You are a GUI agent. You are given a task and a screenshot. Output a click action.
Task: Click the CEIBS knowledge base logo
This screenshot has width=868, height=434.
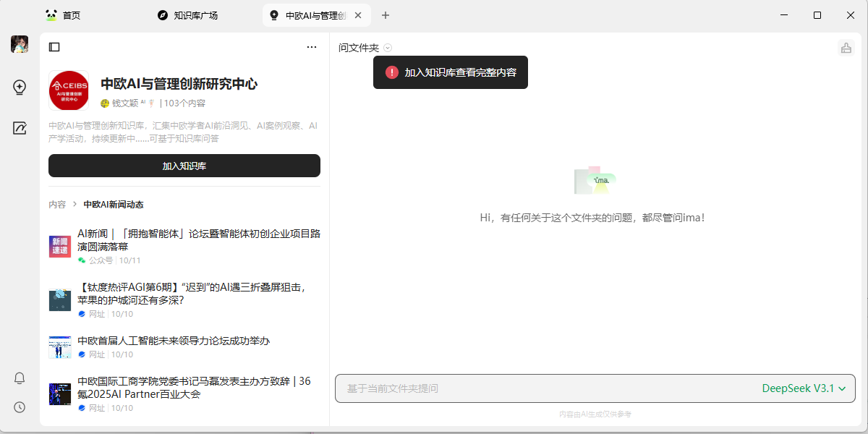69,90
